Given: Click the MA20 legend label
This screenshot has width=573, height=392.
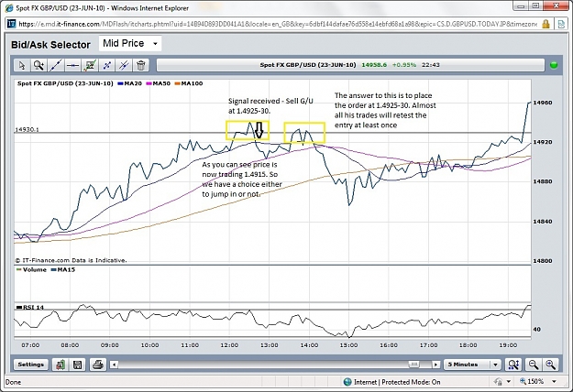Looking at the screenshot, I should coord(130,83).
